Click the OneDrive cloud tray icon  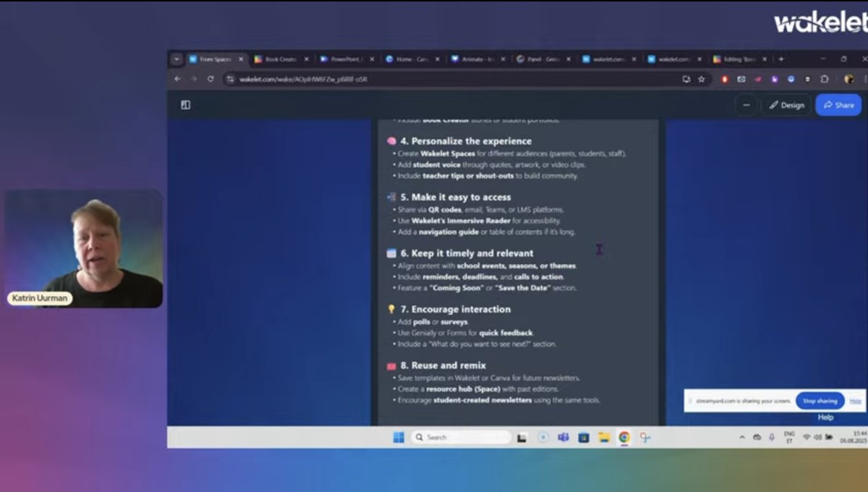tap(757, 437)
